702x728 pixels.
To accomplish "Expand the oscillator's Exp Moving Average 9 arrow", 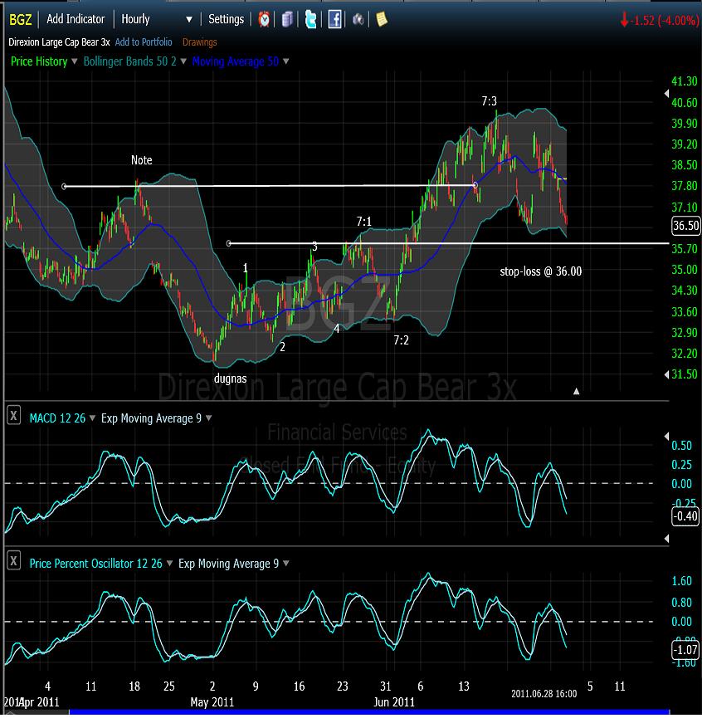I will point(285,564).
